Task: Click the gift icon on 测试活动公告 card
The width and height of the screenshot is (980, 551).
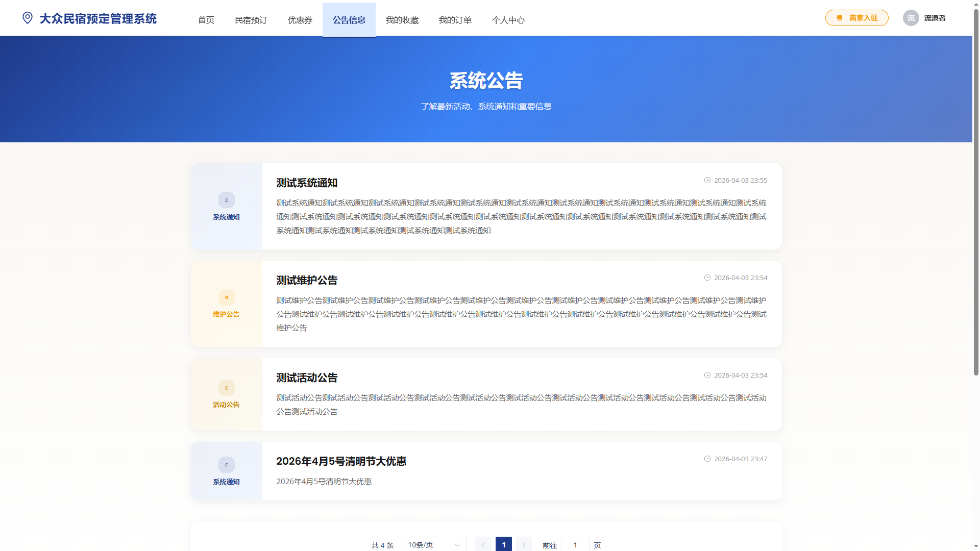Action: click(227, 388)
